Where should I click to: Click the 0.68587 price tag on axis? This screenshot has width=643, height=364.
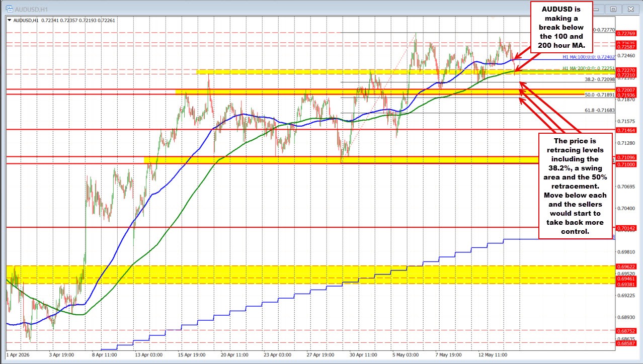[627, 343]
